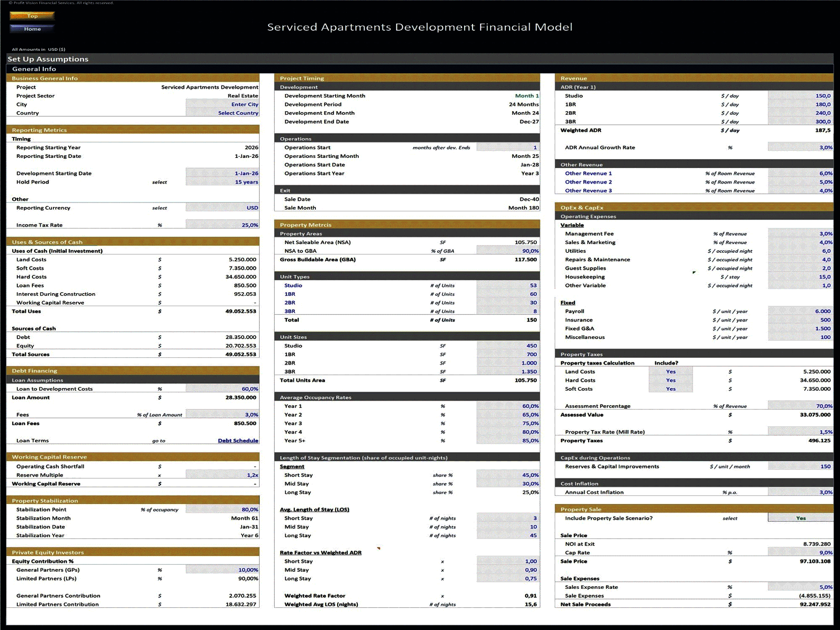Follow the Debt Schedule link
Viewport: 840px width, 630px height.
coord(238,441)
